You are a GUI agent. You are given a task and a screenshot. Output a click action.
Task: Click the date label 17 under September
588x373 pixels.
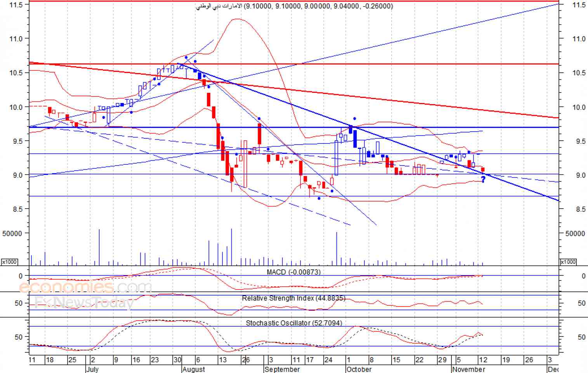click(x=309, y=360)
